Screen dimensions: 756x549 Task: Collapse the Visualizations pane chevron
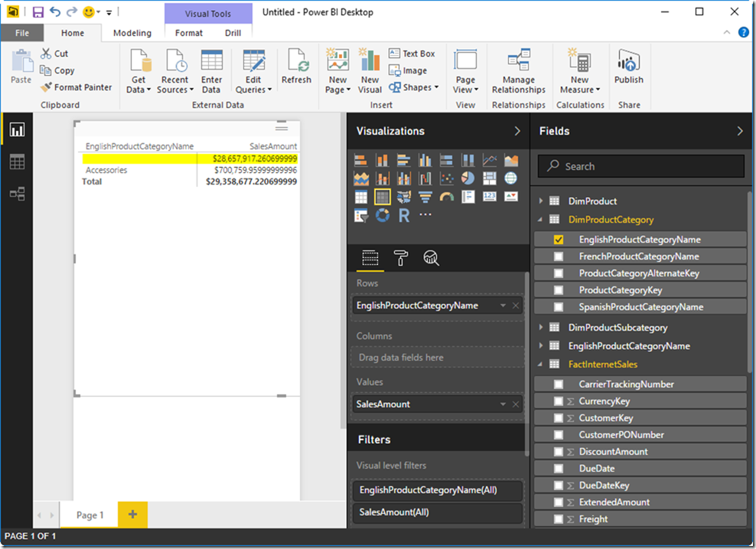[x=517, y=131]
